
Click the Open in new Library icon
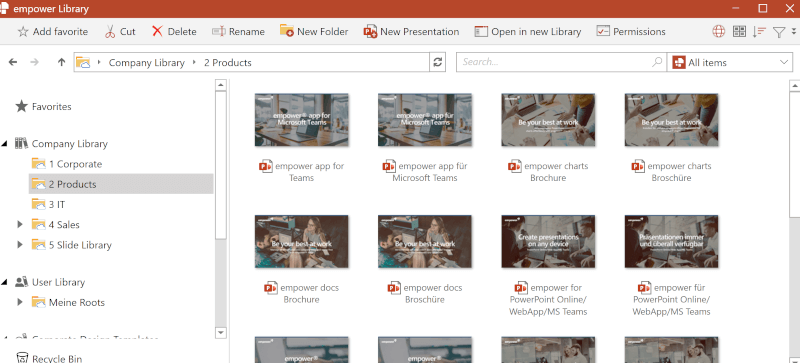click(481, 32)
